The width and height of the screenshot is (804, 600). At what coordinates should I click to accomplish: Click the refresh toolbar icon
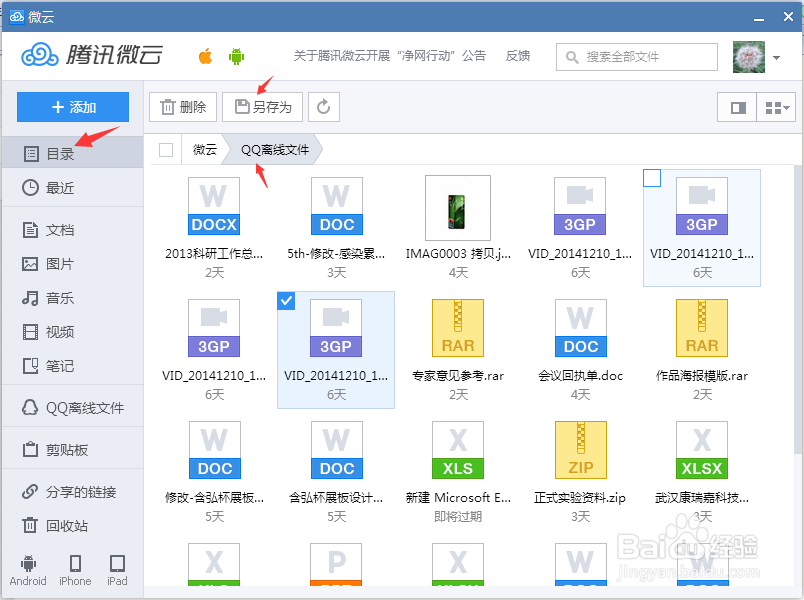click(324, 107)
